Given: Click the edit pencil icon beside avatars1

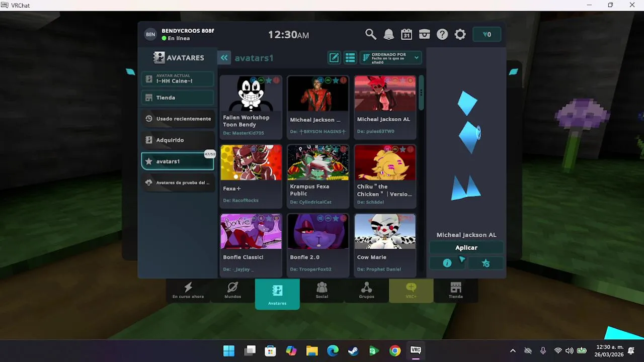Looking at the screenshot, I should 334,58.
